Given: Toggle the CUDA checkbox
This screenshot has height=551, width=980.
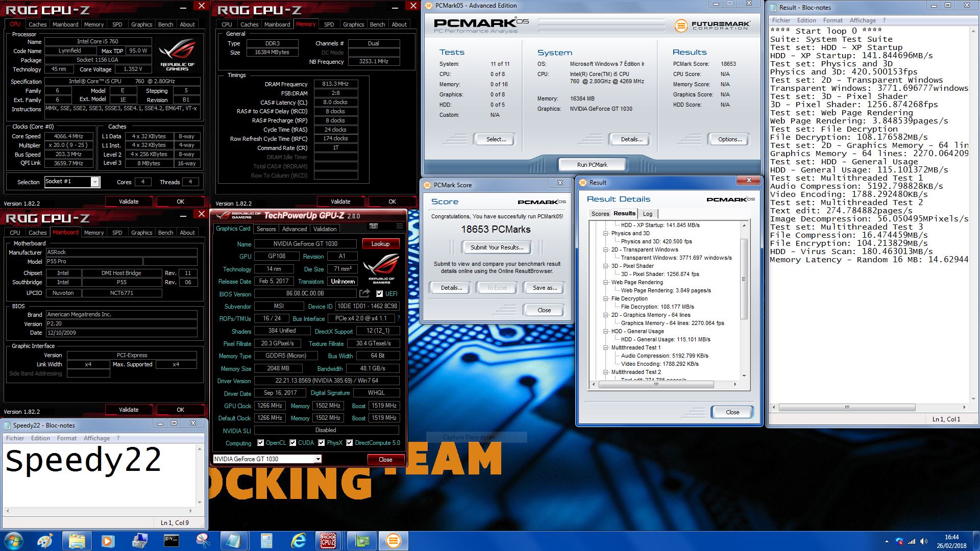Looking at the screenshot, I should click(x=293, y=443).
